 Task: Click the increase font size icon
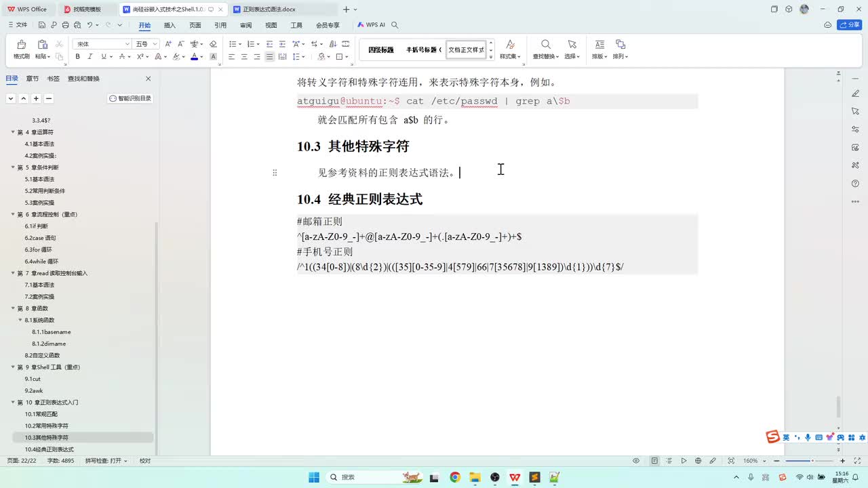[168, 44]
